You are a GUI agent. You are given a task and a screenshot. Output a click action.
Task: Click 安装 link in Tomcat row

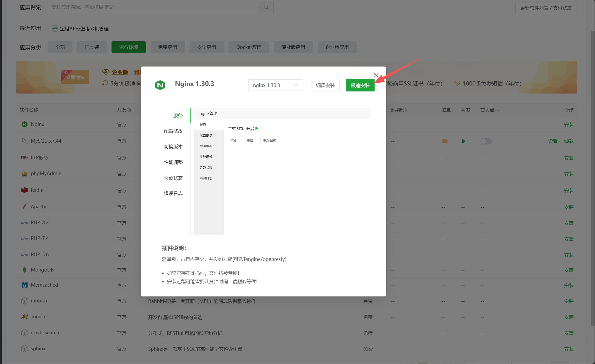click(x=569, y=317)
